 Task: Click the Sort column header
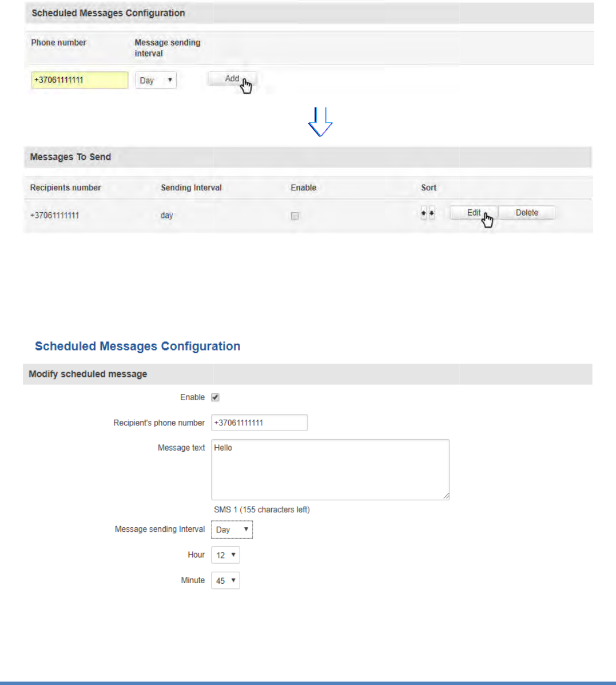coord(429,188)
